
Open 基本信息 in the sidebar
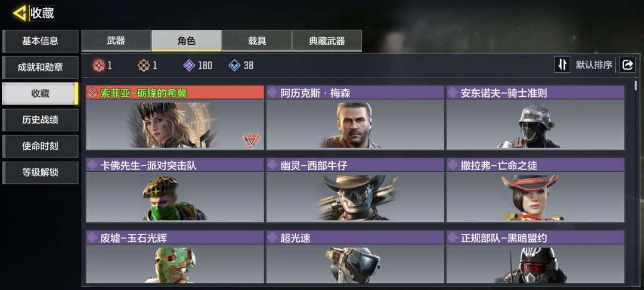(41, 41)
